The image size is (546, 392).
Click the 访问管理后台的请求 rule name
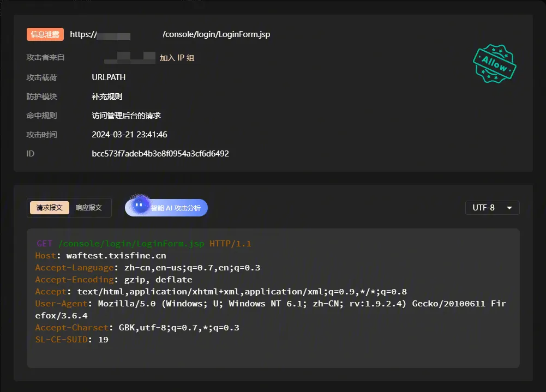126,116
